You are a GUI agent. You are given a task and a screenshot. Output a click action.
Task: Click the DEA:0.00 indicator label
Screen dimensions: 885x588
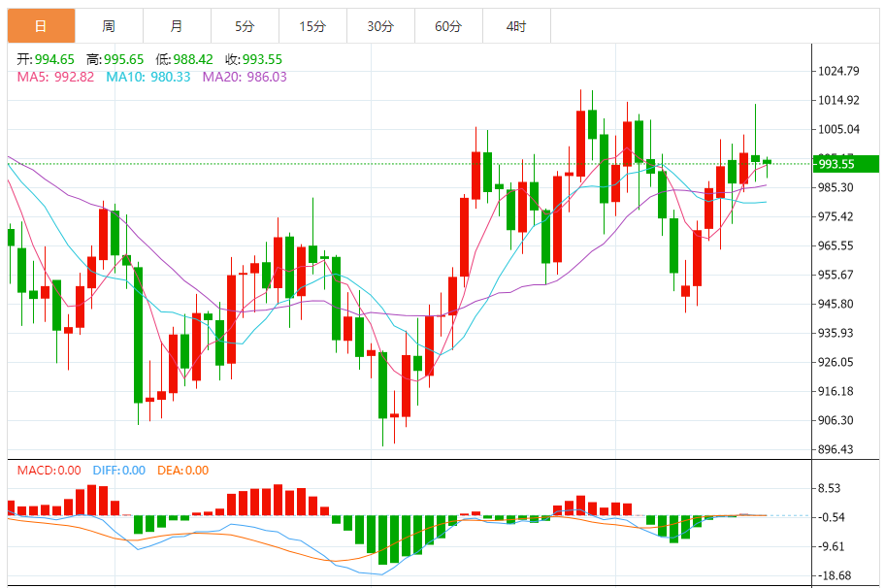tap(182, 470)
